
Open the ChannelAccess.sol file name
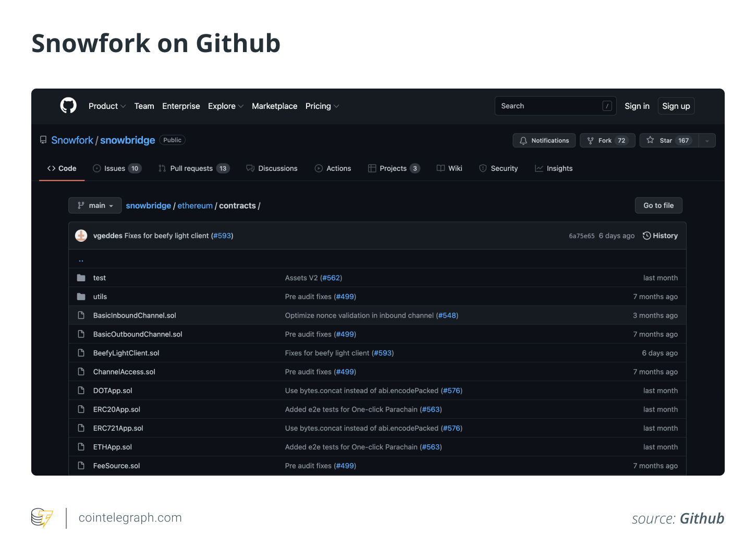[x=124, y=371]
